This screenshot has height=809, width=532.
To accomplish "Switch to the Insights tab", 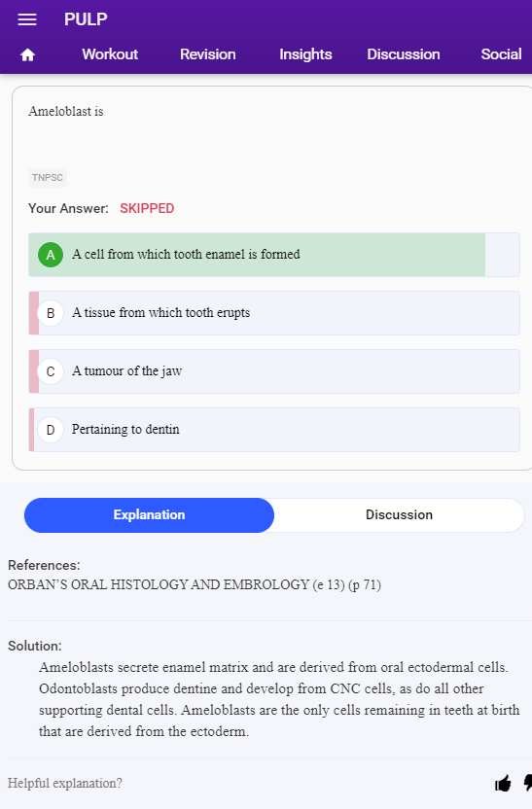I will coord(305,54).
